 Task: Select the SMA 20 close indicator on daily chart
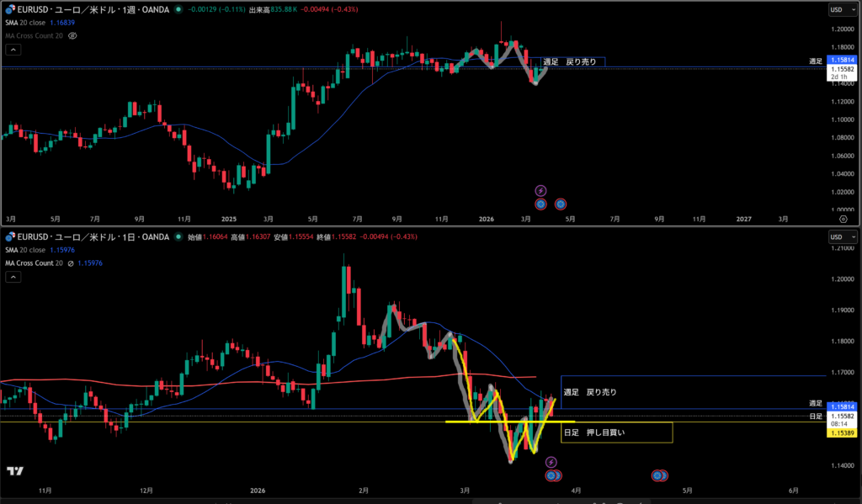click(x=34, y=251)
